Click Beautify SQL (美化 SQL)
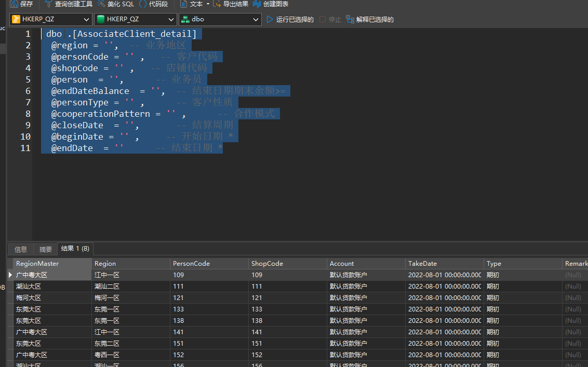This screenshot has width=588, height=367. [x=115, y=4]
